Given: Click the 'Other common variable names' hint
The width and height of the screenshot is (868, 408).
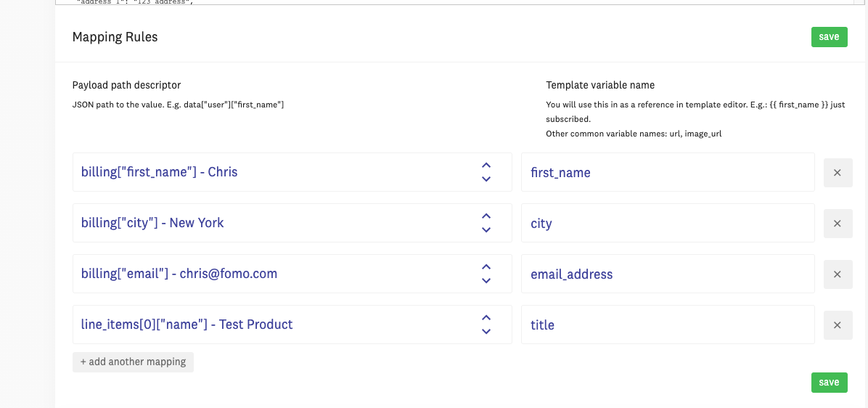Looking at the screenshot, I should coord(634,134).
